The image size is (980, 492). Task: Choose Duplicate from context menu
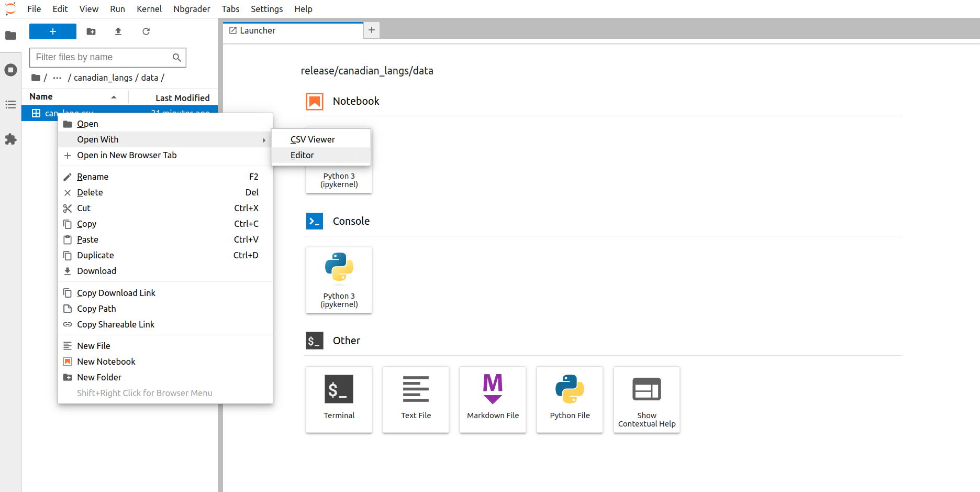click(165, 255)
